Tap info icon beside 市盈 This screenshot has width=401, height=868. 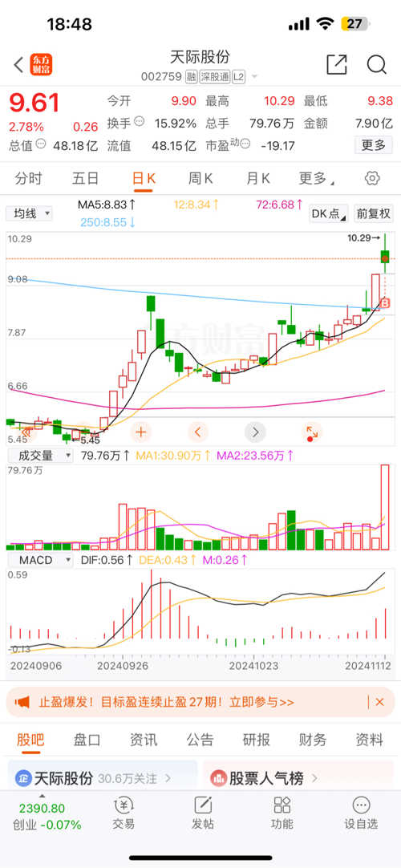pos(245,144)
